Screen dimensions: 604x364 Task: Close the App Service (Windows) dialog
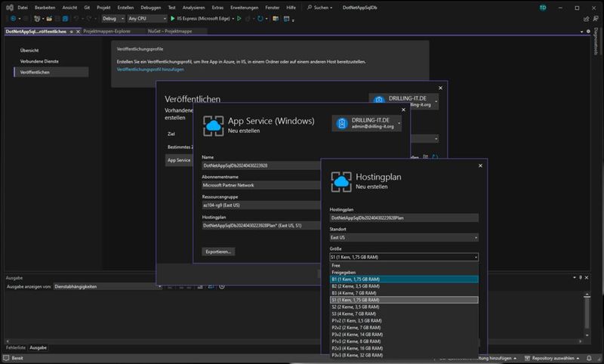point(403,110)
